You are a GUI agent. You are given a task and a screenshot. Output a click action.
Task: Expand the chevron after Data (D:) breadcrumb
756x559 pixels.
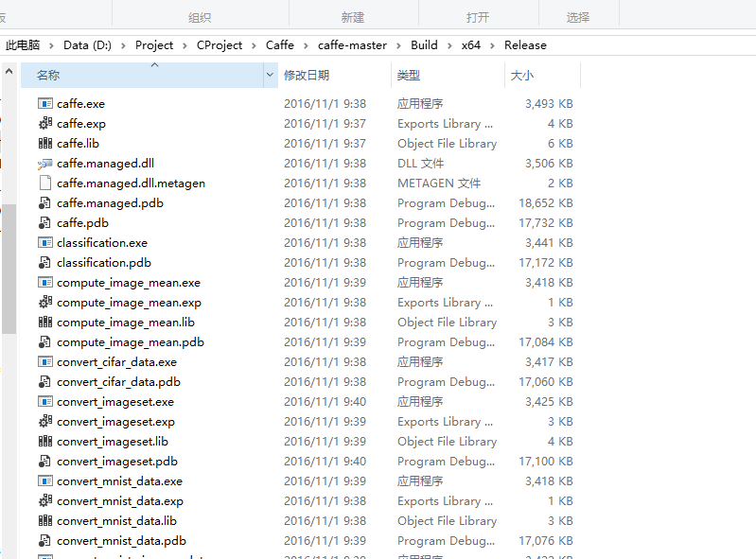[x=123, y=45]
